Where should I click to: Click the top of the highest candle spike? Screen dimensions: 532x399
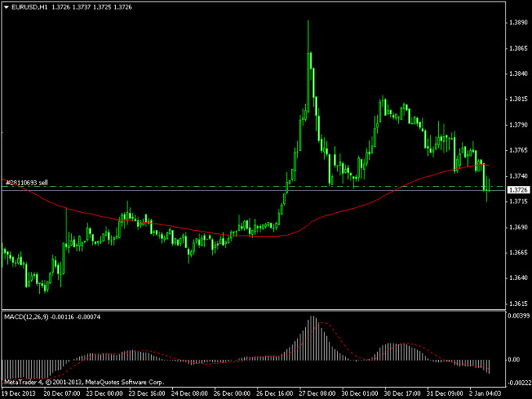click(308, 21)
